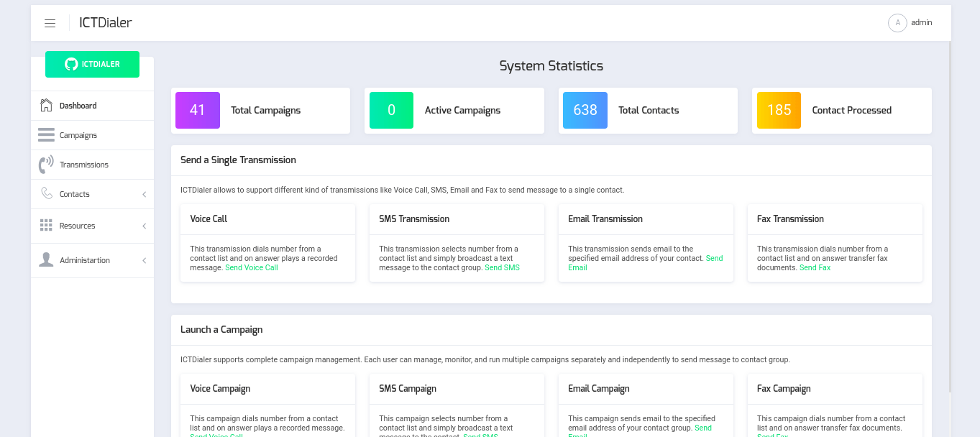Click the Voice Campaign card heading
This screenshot has width=980, height=437.
(x=220, y=388)
